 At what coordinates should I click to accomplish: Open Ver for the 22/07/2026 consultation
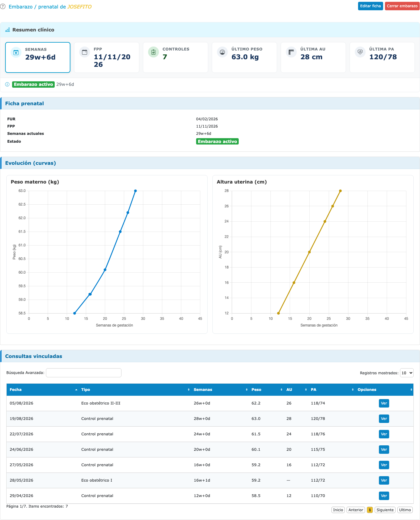click(x=384, y=434)
